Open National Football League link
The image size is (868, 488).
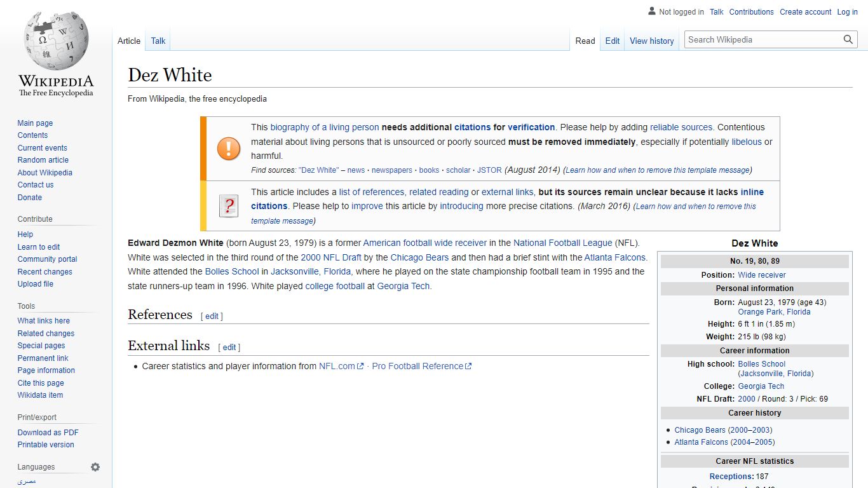point(563,243)
